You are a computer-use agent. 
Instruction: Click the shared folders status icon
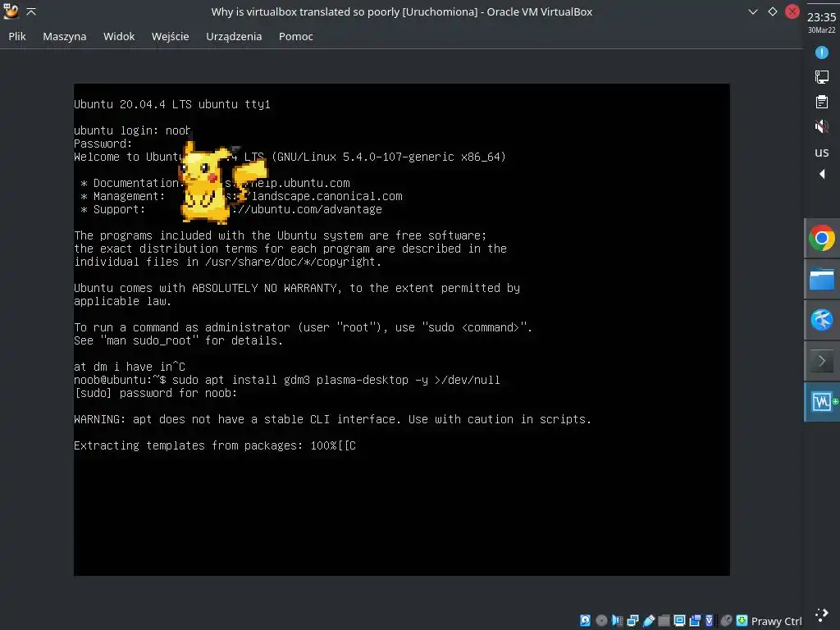664,620
